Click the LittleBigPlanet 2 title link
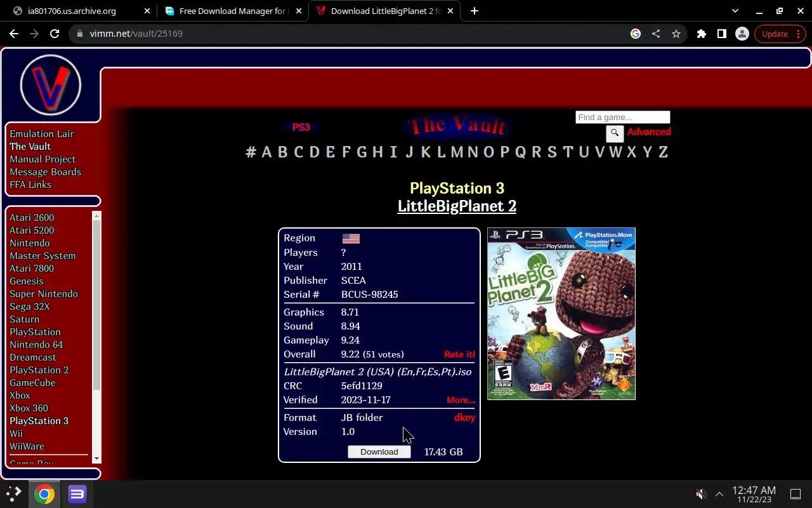This screenshot has height=508, width=812. point(457,206)
